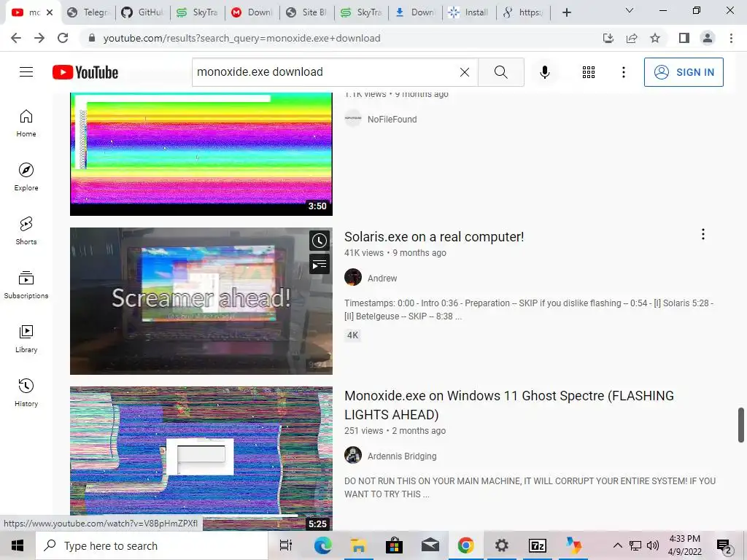Screen dimensions: 747x560
Task: Open History in the sidebar
Action: click(26, 393)
